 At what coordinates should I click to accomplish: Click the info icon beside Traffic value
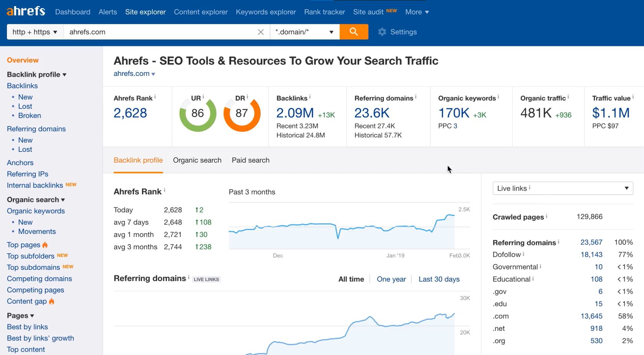click(x=633, y=97)
